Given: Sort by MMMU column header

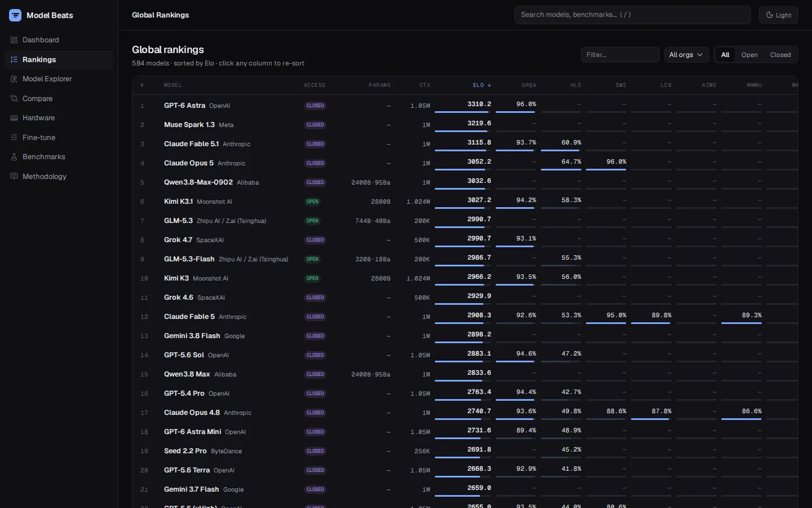Looking at the screenshot, I should coord(754,85).
